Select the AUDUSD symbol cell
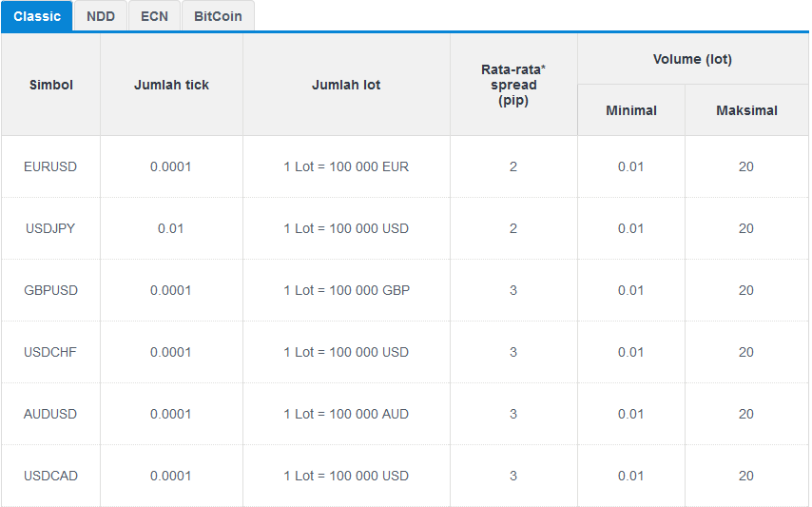 click(x=50, y=414)
